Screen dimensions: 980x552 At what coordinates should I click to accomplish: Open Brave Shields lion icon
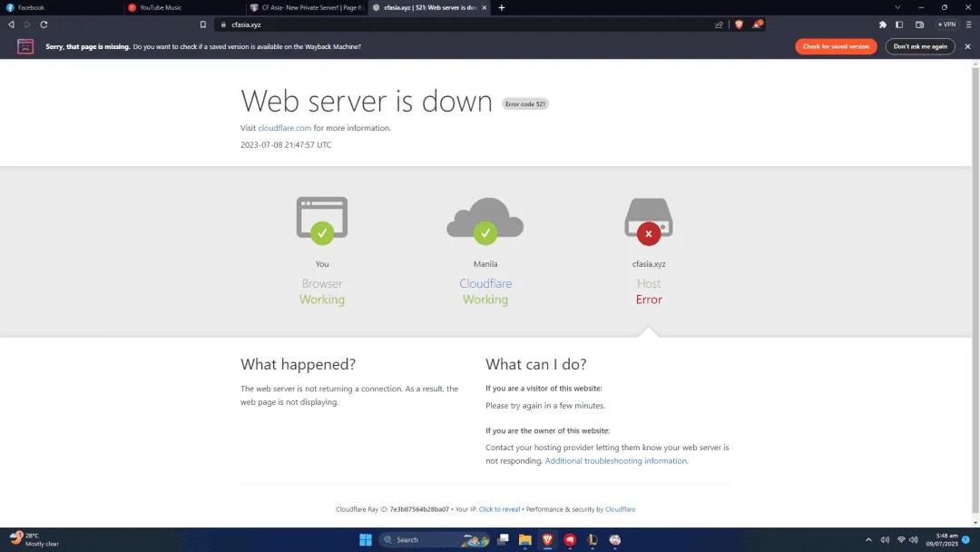pos(739,25)
